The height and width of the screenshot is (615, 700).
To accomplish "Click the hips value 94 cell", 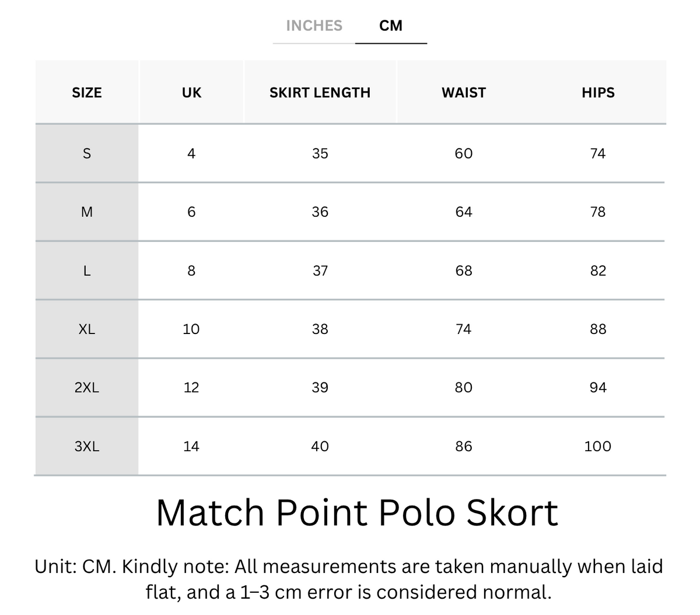I will point(598,388).
